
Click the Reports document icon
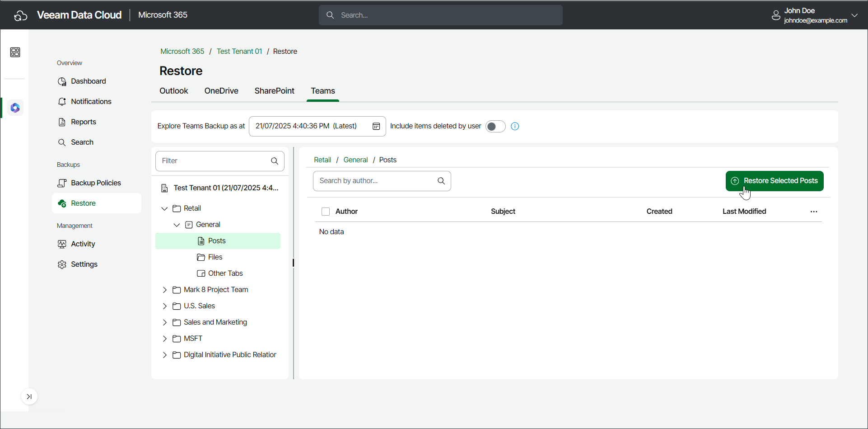pyautogui.click(x=62, y=122)
